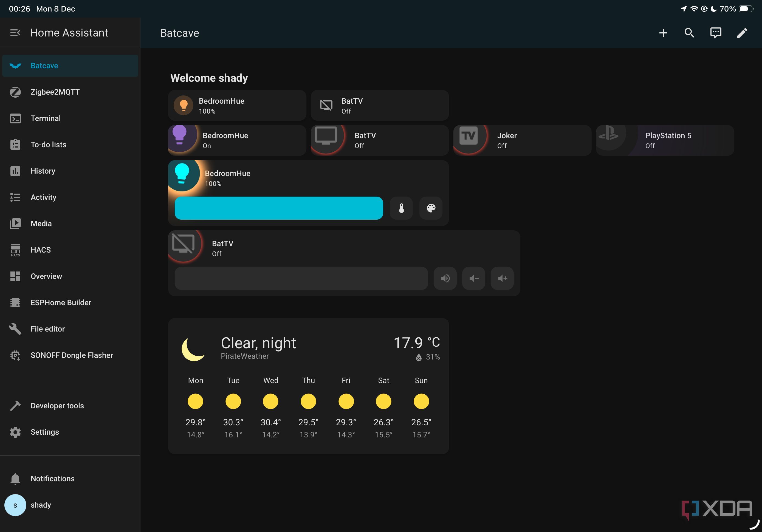
Task: Open search with the magnifier icon
Action: pyautogui.click(x=689, y=33)
